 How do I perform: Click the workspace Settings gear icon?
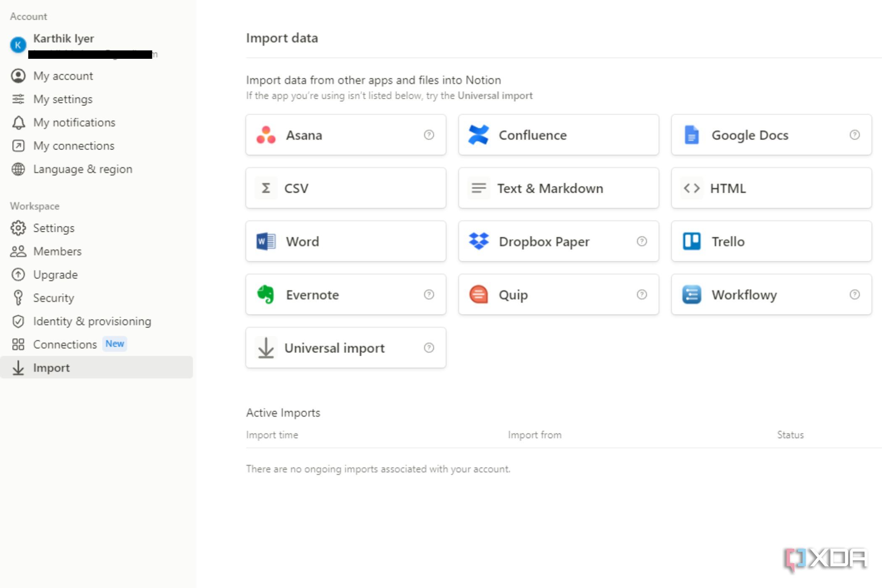18,228
